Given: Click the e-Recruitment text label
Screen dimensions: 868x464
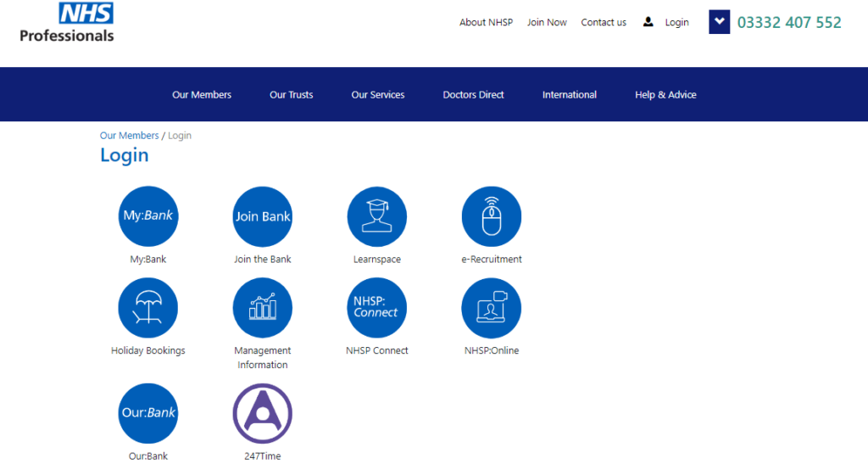Looking at the screenshot, I should 492,259.
